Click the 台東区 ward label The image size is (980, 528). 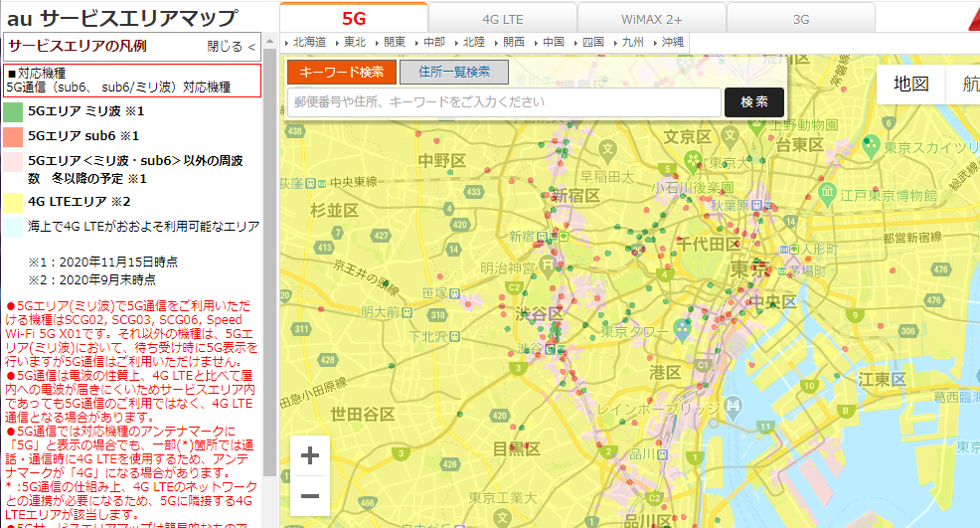799,145
